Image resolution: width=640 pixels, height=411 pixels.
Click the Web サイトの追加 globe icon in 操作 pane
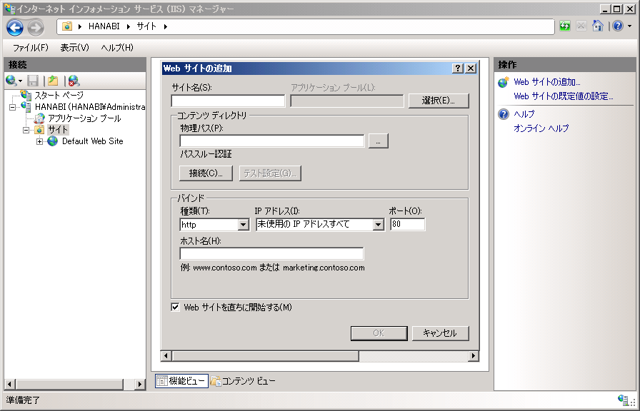504,82
